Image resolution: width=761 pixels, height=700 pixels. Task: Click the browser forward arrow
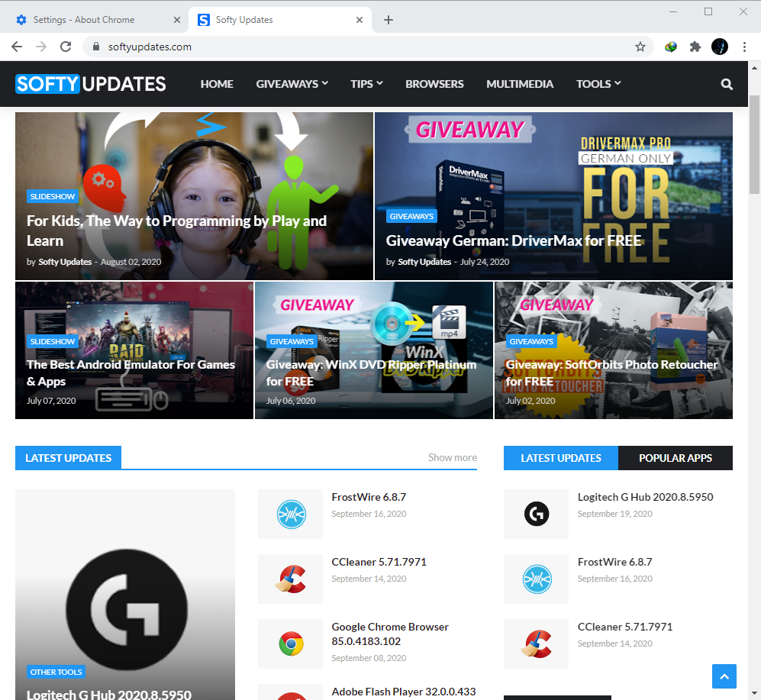41,47
